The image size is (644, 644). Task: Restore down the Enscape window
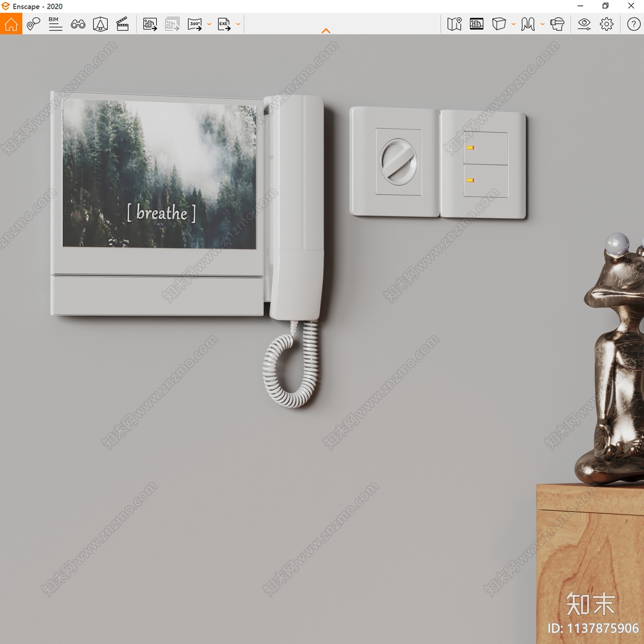tap(605, 6)
